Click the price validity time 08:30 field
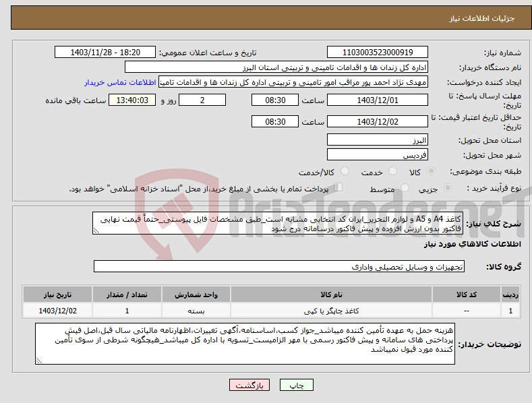 point(275,121)
